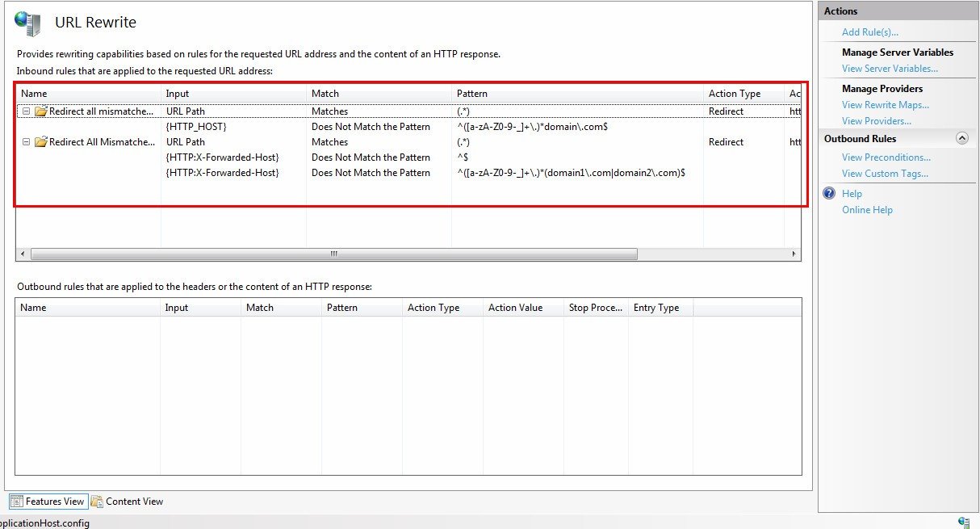
Task: Collapse the Outbound Rules actions section
Action: coord(961,139)
